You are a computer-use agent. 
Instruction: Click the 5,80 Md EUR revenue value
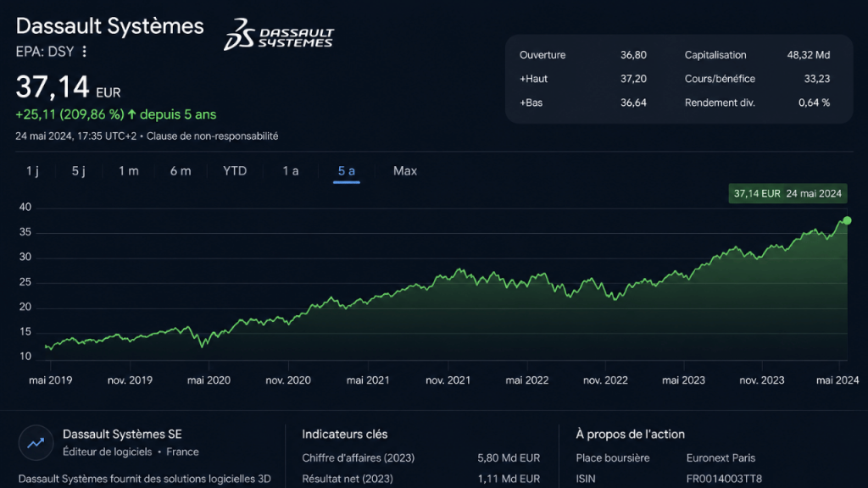coord(509,458)
